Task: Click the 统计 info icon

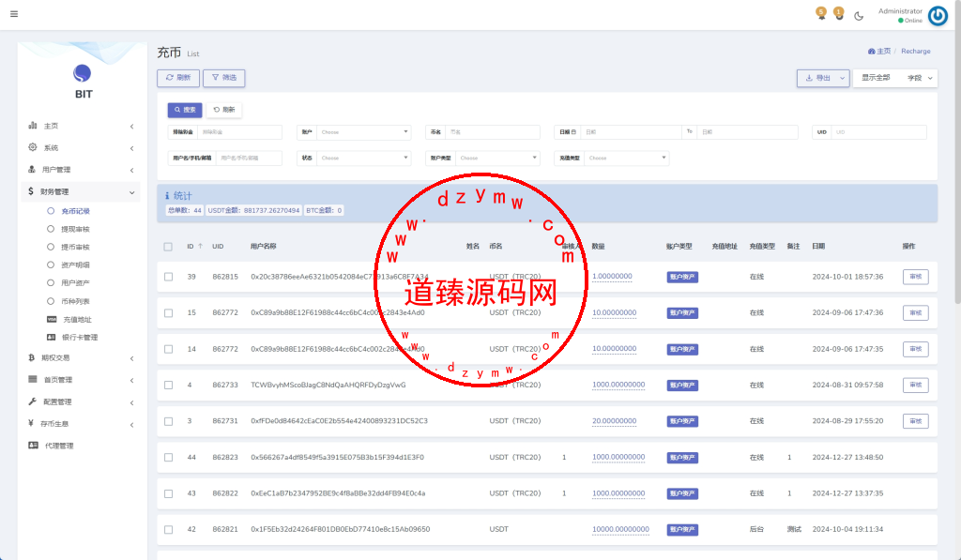Action: point(167,195)
